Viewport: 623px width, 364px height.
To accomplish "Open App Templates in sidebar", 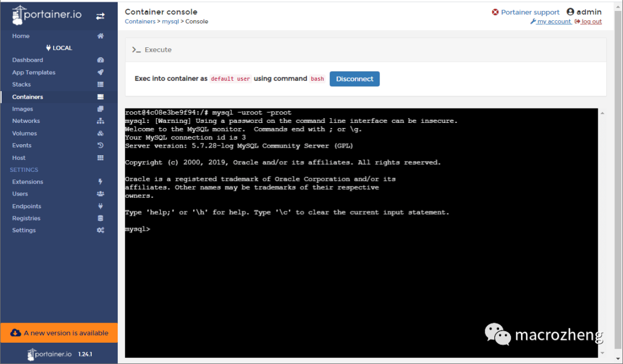I will (59, 72).
